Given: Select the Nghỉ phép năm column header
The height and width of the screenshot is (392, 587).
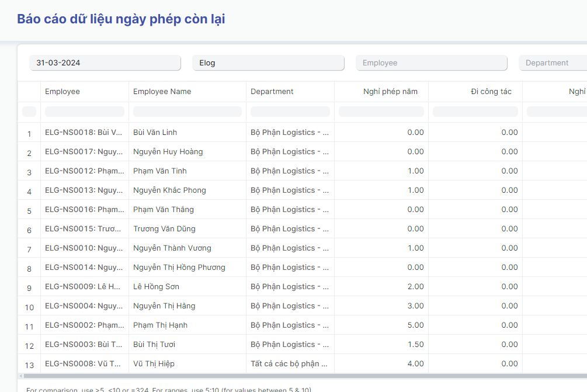Looking at the screenshot, I should point(390,92).
